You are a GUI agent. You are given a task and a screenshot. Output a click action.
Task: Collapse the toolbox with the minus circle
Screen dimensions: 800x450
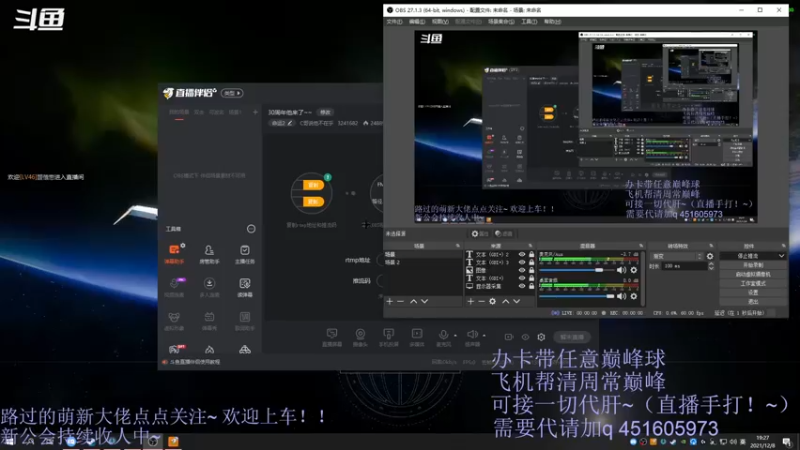251,229
